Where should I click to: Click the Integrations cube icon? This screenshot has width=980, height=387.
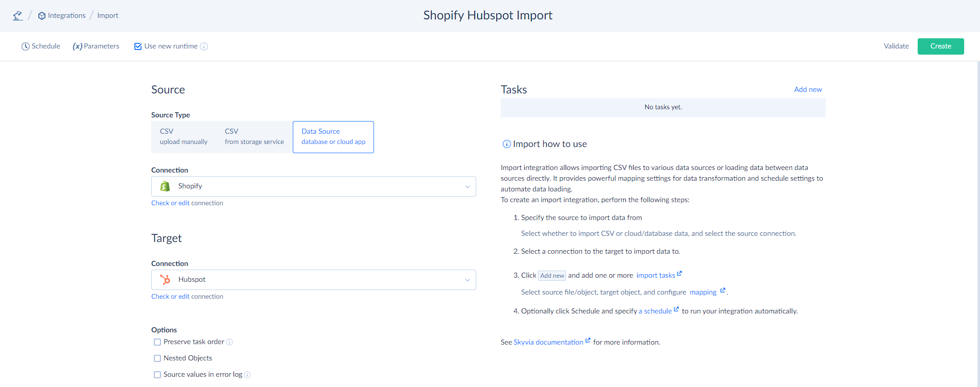[x=42, y=16]
